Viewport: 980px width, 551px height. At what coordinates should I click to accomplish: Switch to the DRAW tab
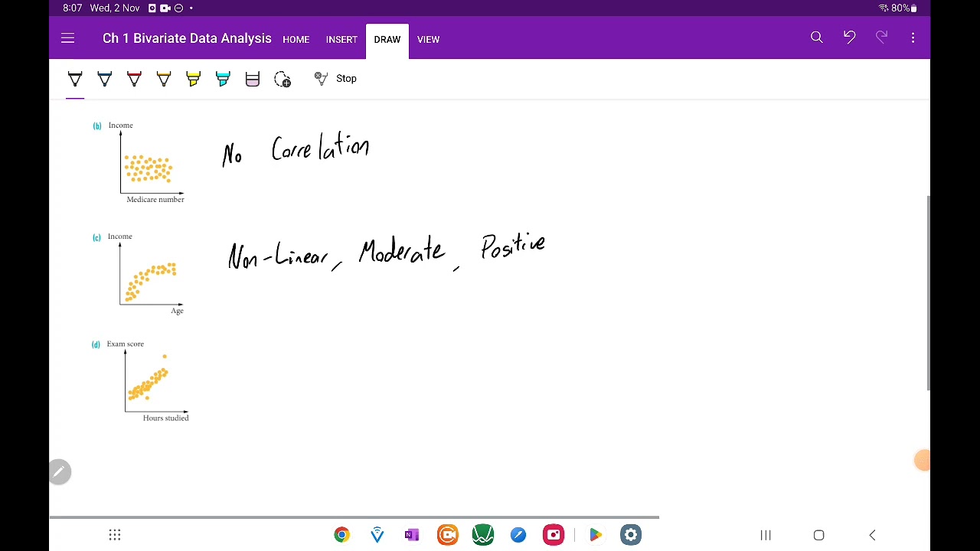tap(387, 39)
